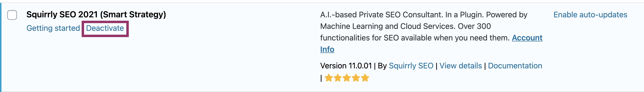Click the word By before the author
Screen dimensions: 644x92
click(382, 66)
